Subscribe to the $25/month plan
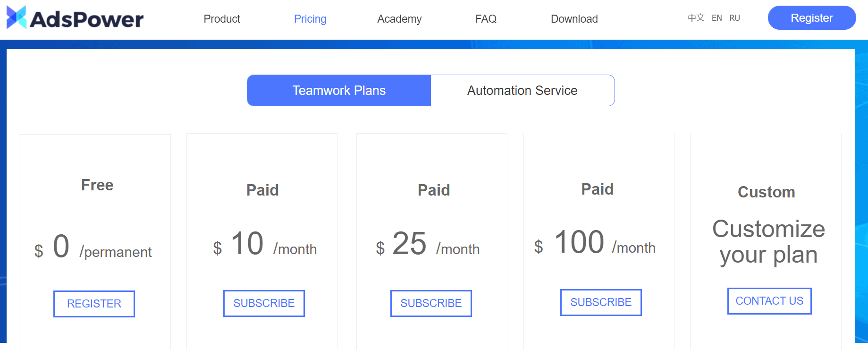Image resolution: width=868 pixels, height=350 pixels. point(431,303)
